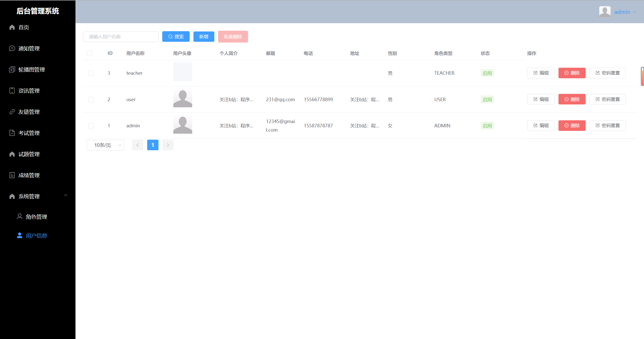The height and width of the screenshot is (339, 644).
Task: Click the magnifier icon in 搜索 button
Action: tap(171, 37)
